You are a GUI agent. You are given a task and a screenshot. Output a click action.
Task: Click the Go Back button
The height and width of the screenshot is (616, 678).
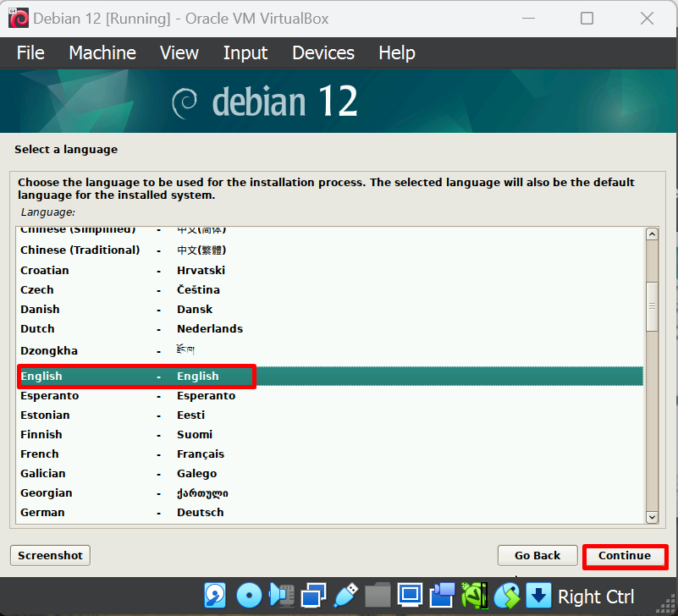click(x=537, y=555)
